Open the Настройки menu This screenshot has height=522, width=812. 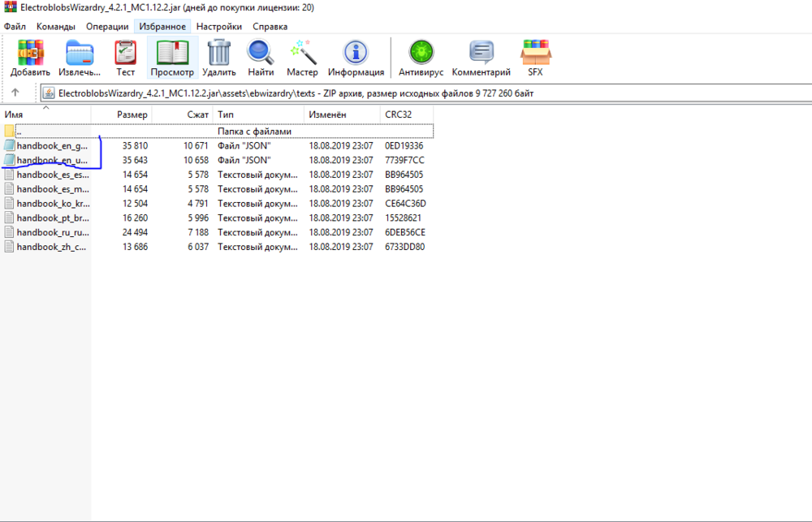pos(219,27)
